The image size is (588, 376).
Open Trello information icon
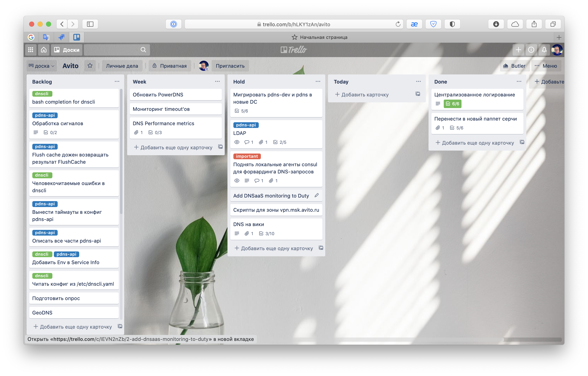(x=531, y=50)
